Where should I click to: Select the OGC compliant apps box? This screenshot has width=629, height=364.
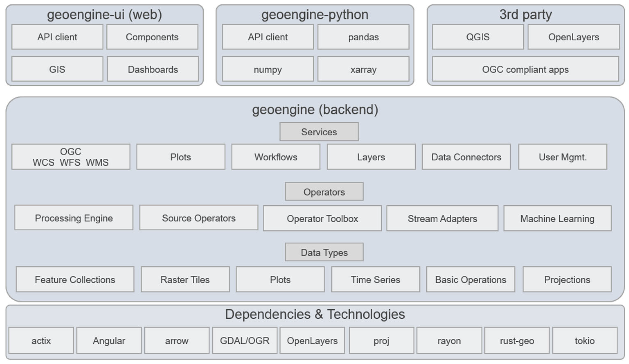(526, 69)
